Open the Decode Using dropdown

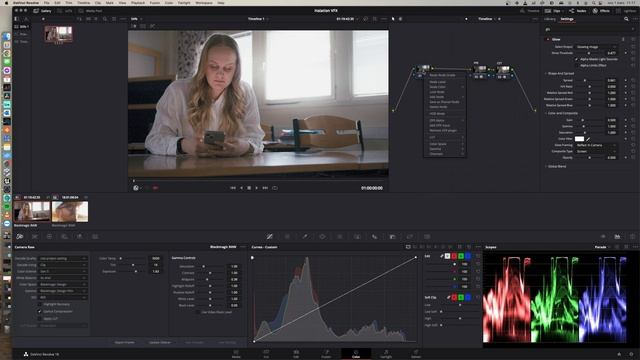[x=63, y=265]
